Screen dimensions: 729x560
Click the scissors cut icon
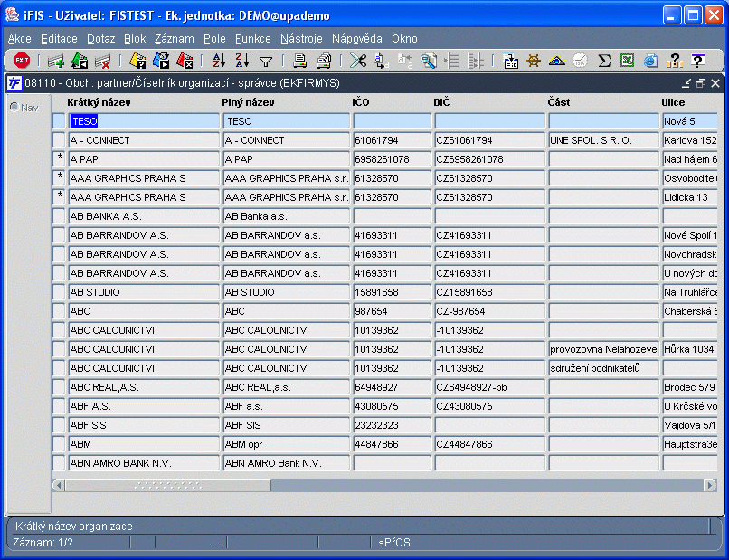tap(358, 61)
